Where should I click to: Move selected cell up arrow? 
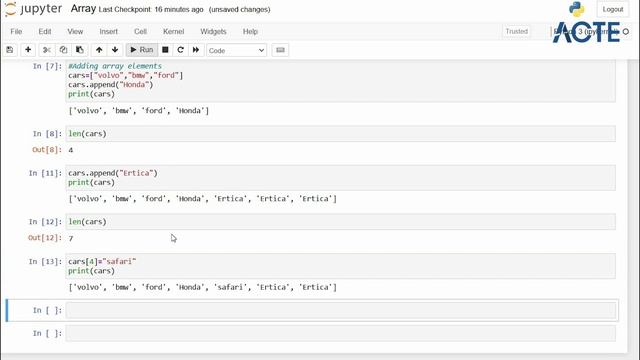point(99,50)
